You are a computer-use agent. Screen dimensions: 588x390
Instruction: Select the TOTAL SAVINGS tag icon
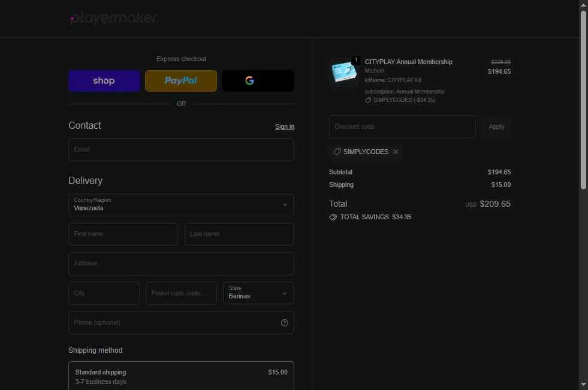click(333, 217)
